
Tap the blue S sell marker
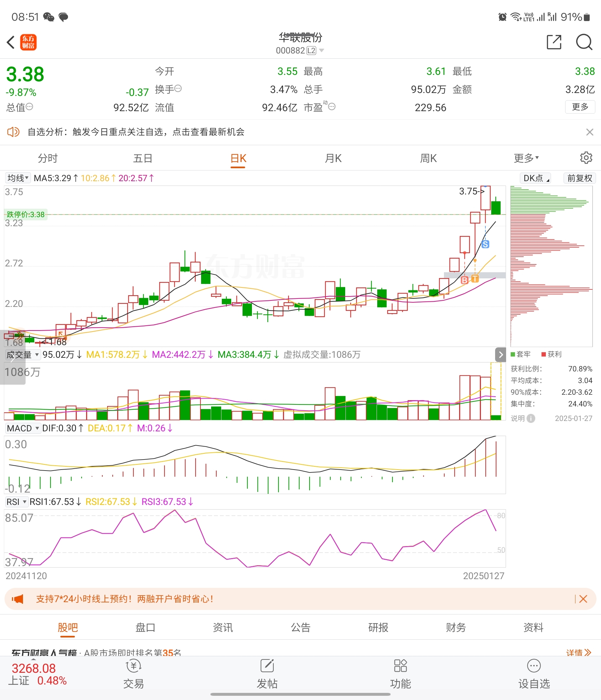coord(485,244)
